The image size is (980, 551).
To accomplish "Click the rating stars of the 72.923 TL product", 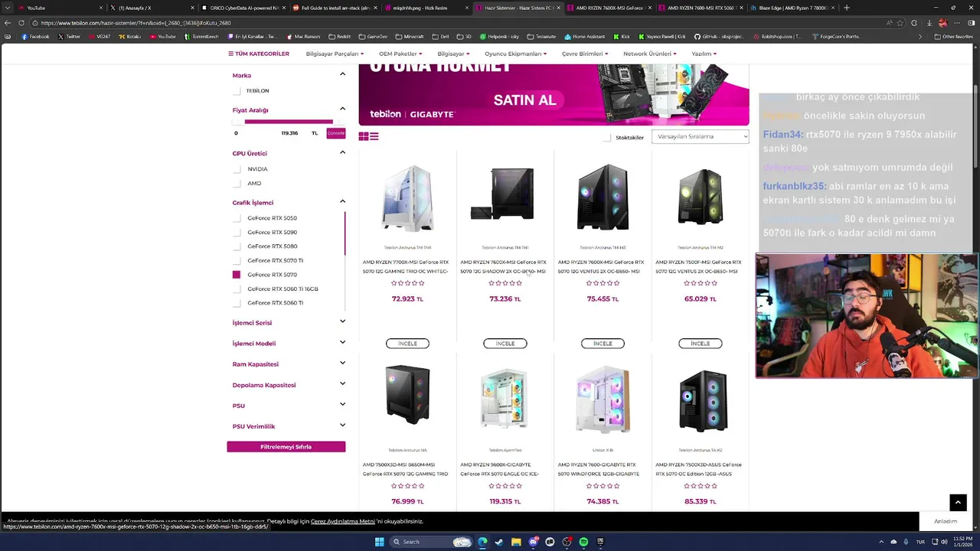I will [407, 283].
